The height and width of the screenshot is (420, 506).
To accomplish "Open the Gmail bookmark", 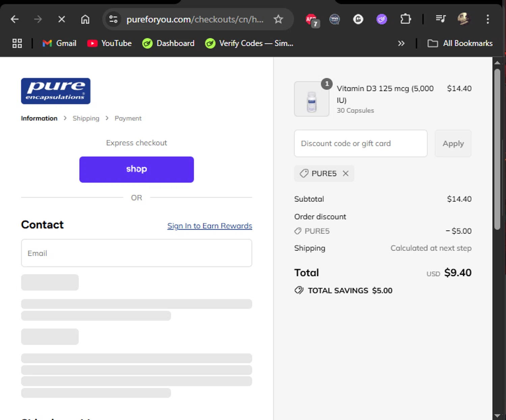I will 59,43.
